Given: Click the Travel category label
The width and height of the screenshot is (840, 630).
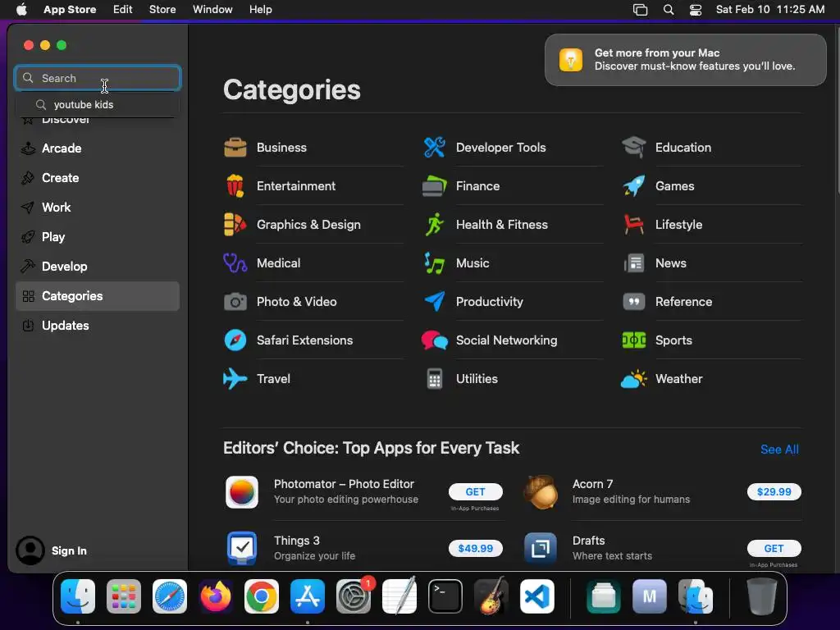Looking at the screenshot, I should (273, 379).
